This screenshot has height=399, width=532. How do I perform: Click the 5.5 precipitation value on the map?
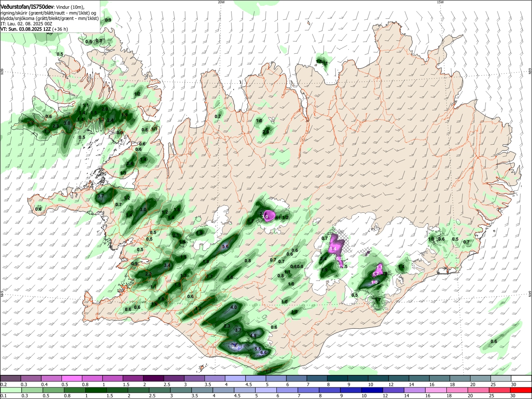tap(258, 349)
